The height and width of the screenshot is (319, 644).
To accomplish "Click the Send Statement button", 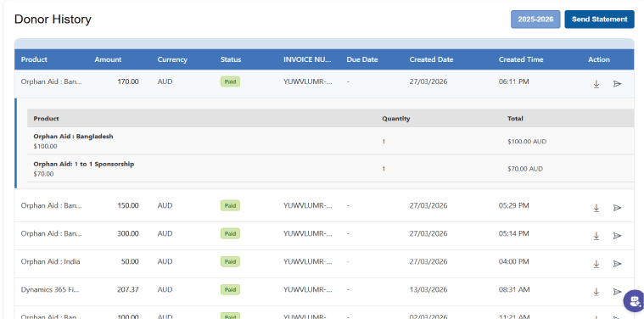I will coord(599,20).
